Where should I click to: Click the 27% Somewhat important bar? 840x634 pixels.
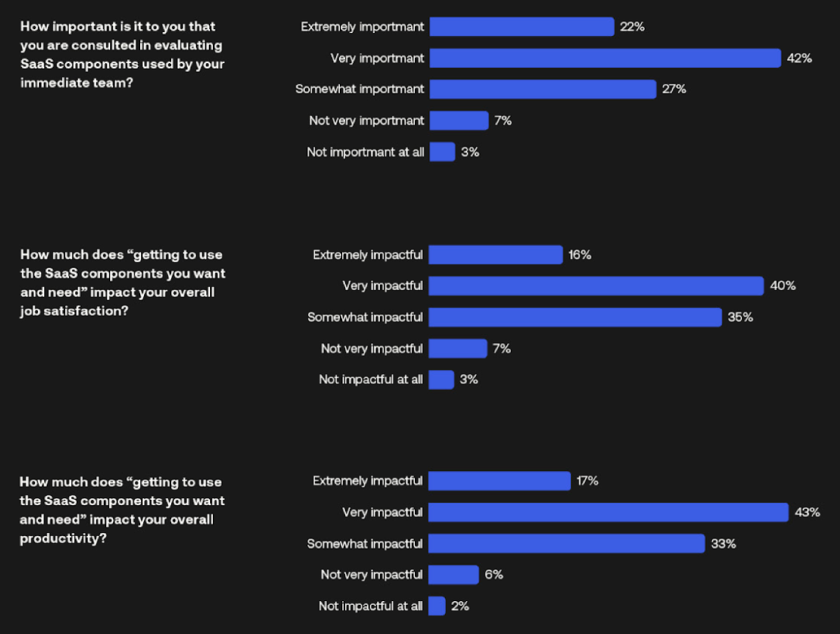(542, 89)
